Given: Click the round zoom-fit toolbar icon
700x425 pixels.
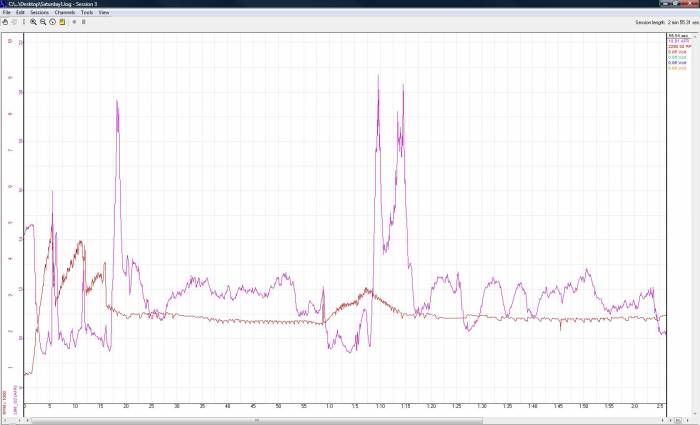Looking at the screenshot, I should point(52,21).
